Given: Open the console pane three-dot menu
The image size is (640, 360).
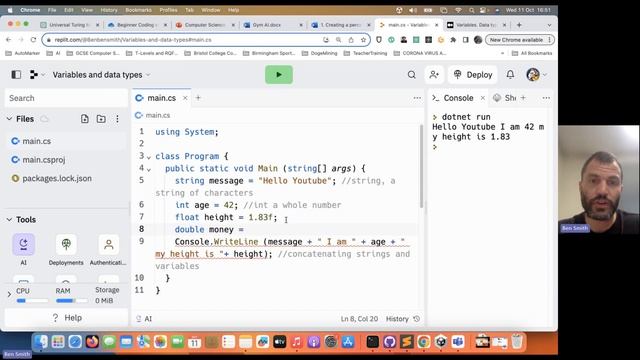Looking at the screenshot, I should pos(546,98).
